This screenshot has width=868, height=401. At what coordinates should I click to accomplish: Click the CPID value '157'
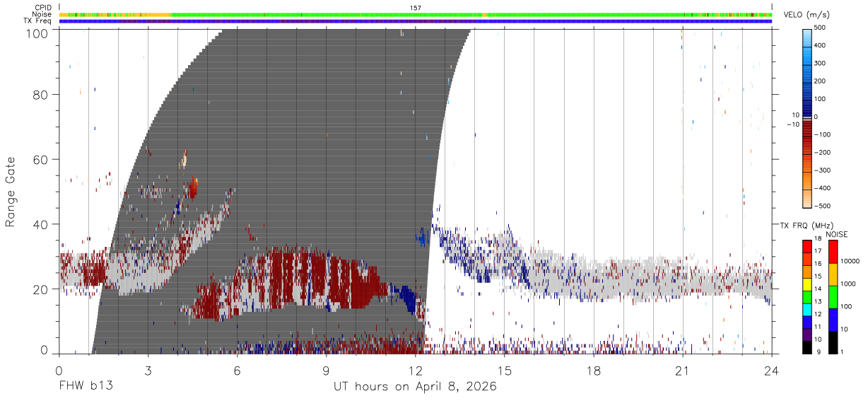tap(416, 8)
